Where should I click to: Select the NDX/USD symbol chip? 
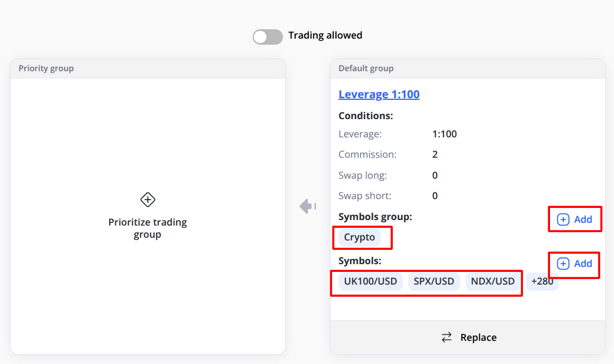[493, 281]
